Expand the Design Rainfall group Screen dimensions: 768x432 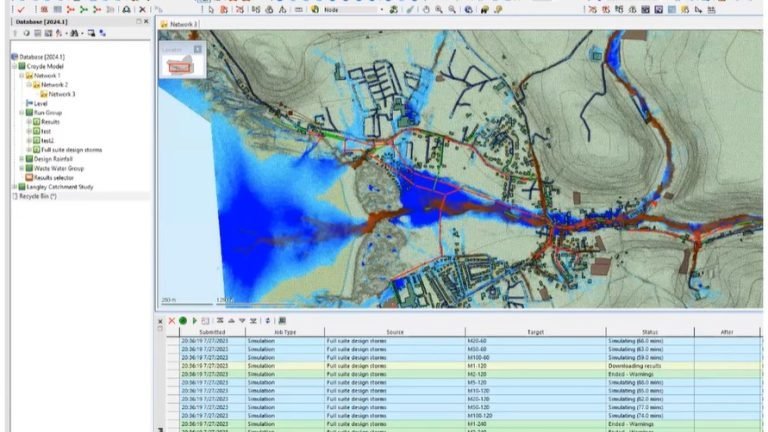tap(22, 159)
